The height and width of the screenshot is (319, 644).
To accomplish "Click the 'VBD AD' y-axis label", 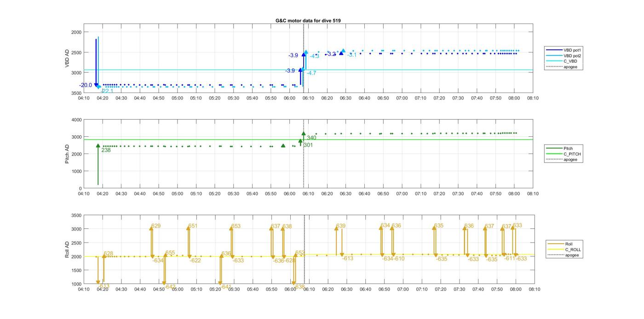I will tap(67, 59).
